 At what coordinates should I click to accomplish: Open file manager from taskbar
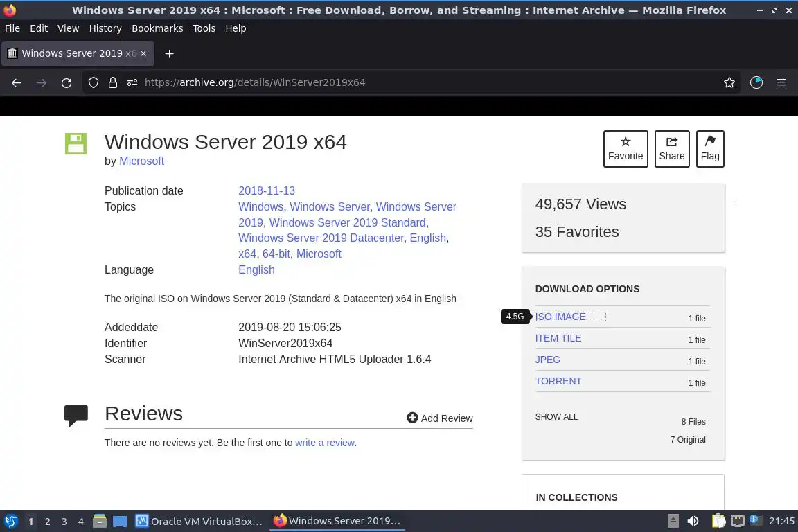click(100, 522)
